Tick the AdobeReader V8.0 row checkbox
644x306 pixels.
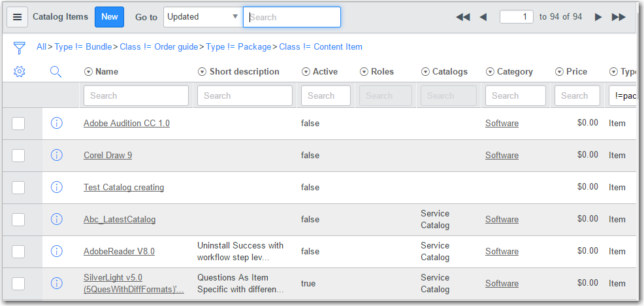pos(18,252)
